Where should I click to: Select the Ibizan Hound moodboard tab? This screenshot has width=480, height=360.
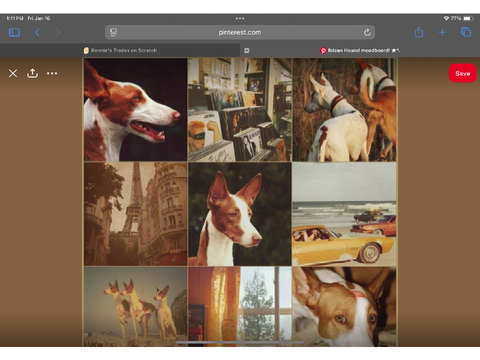click(x=360, y=50)
